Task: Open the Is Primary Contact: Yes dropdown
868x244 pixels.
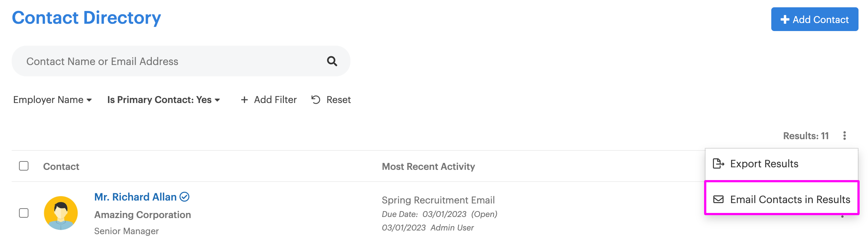Action: coord(164,100)
